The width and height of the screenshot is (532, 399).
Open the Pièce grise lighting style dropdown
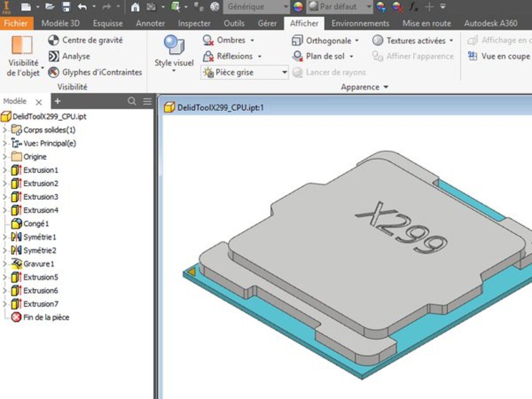pyautogui.click(x=245, y=72)
